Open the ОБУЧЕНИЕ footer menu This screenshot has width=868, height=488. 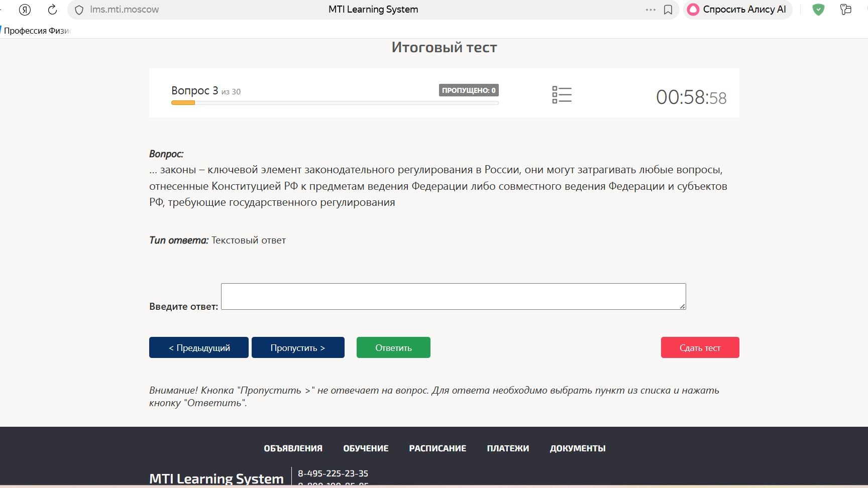coord(366,448)
